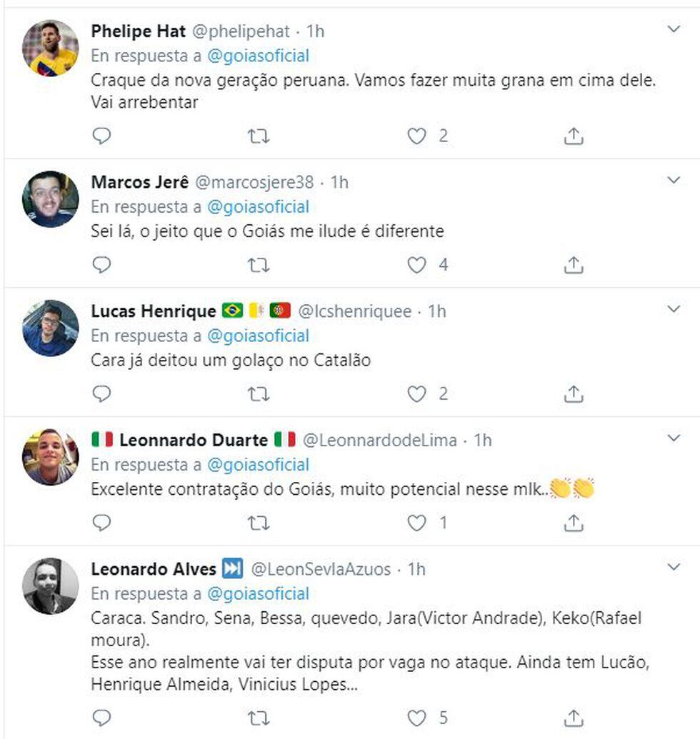700x739 pixels.
Task: Like Lucas Henrique's tweet
Action: pos(416,393)
